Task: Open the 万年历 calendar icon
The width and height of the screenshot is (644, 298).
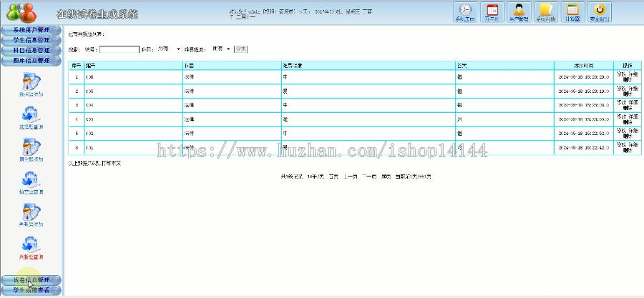Action: (x=492, y=12)
